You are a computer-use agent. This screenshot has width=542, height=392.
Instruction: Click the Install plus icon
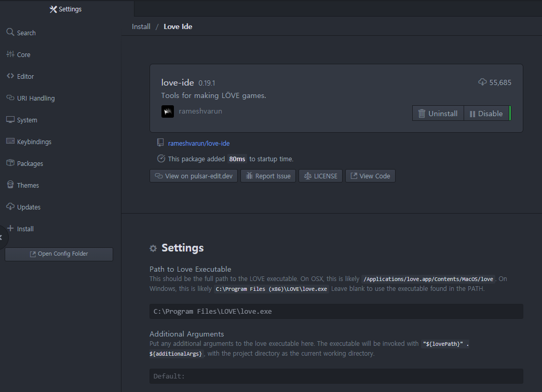tap(10, 228)
